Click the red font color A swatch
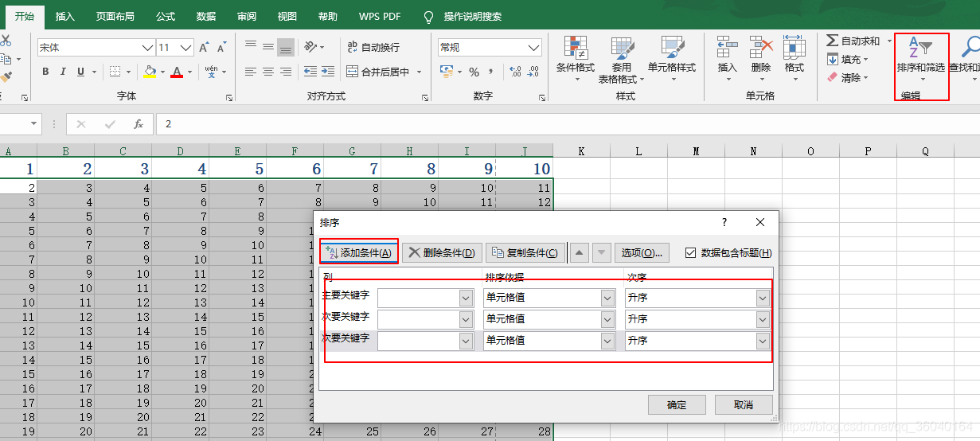Viewport: 980px width, 441px height. (177, 72)
